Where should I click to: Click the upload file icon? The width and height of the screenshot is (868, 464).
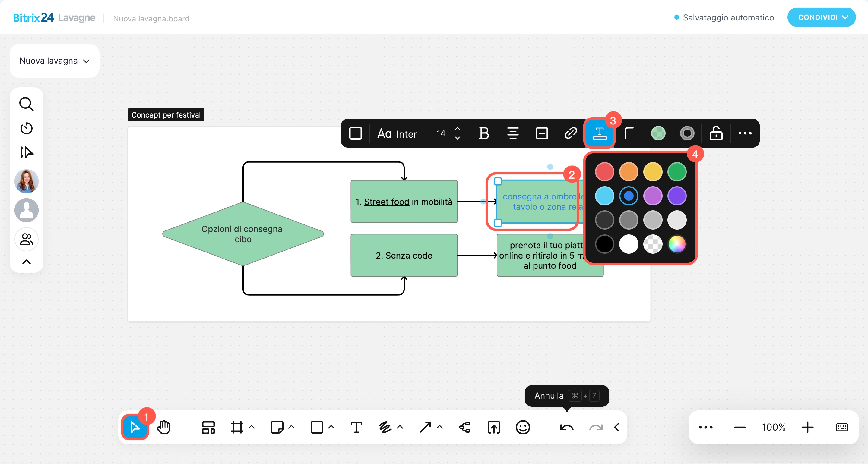coord(494,427)
